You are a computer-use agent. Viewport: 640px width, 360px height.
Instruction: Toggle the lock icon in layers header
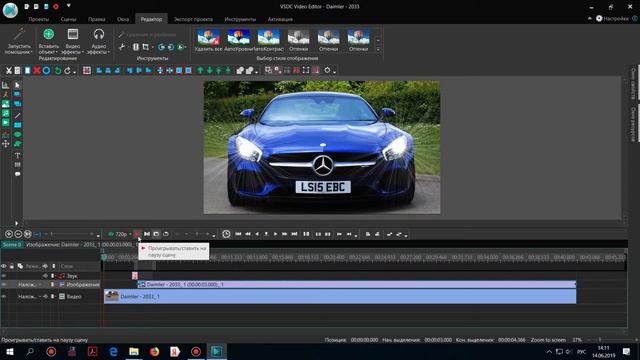12,266
